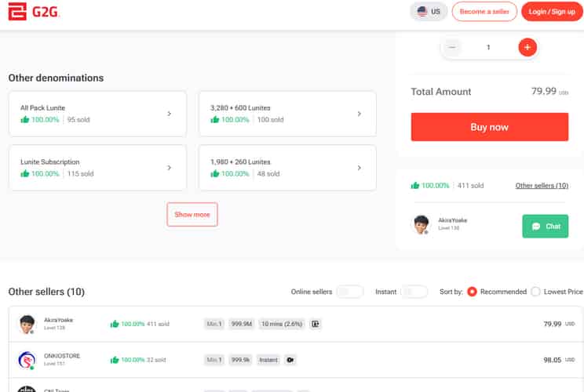Click ONKIOSTORE seller logo
The width and height of the screenshot is (584, 392).
coord(27,360)
